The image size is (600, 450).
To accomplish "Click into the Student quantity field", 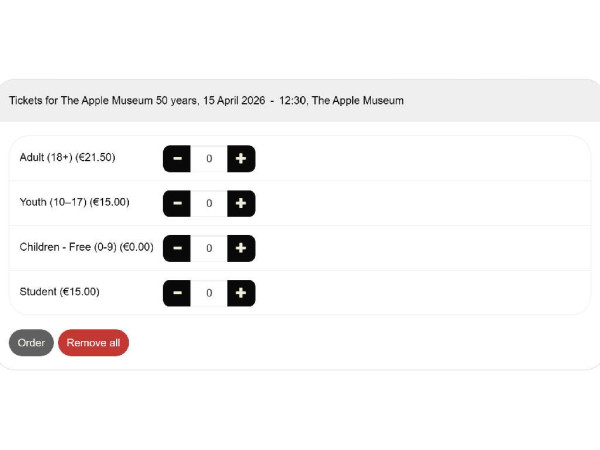I will point(209,293).
